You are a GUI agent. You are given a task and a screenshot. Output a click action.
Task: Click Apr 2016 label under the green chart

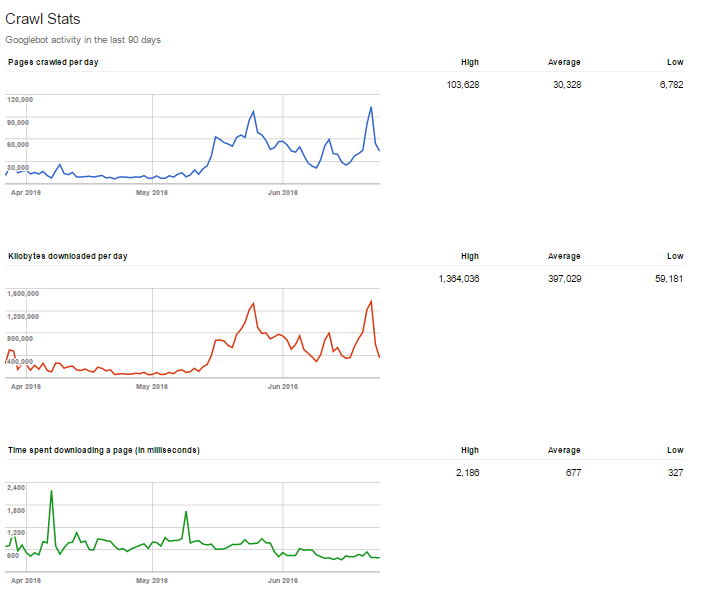(25, 579)
